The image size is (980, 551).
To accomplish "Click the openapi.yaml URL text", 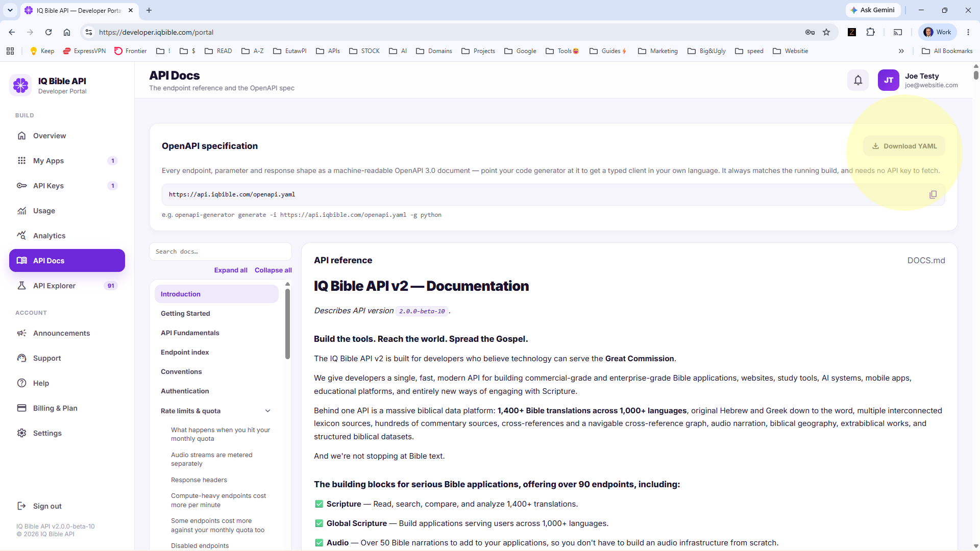I will click(x=232, y=194).
